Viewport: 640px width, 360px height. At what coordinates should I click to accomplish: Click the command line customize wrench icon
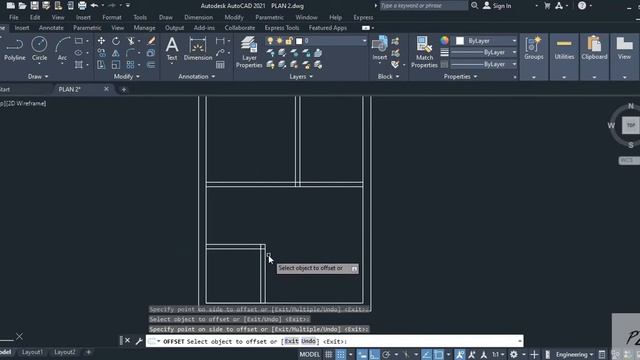pos(139,341)
